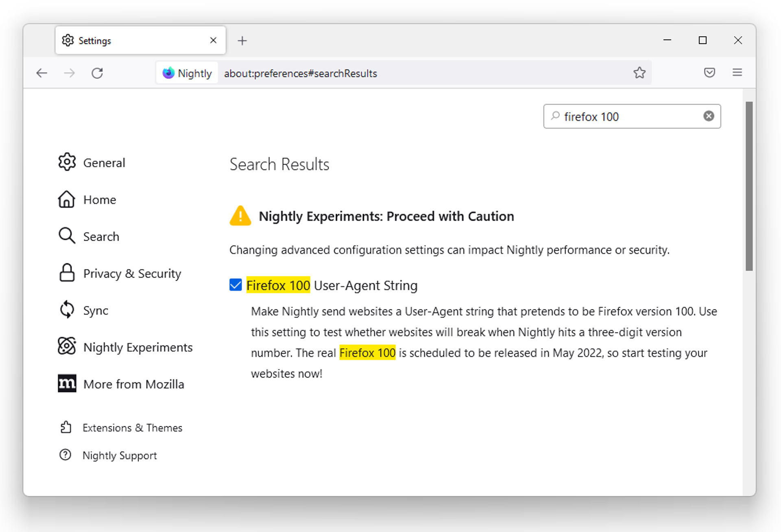Focus the settings search box
This screenshot has height=532, width=781.
pyautogui.click(x=632, y=116)
